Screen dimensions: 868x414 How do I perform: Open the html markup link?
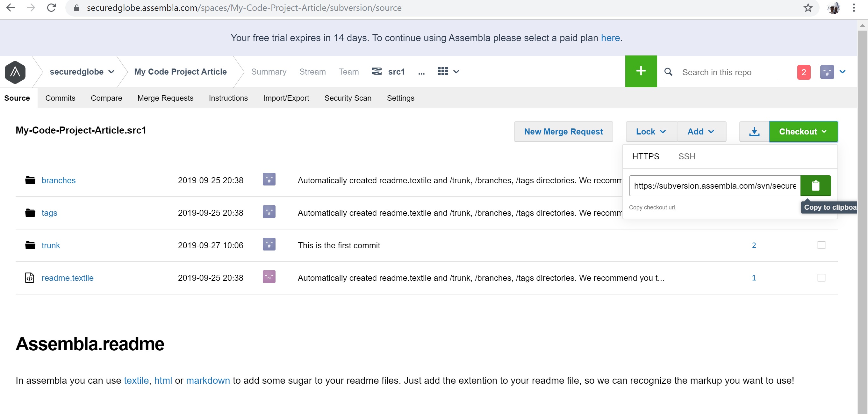click(163, 380)
